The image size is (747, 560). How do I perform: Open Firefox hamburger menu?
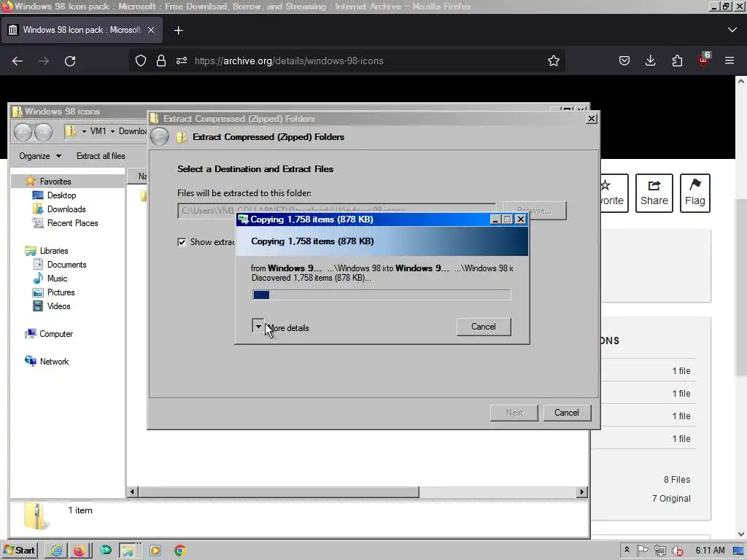pos(729,61)
